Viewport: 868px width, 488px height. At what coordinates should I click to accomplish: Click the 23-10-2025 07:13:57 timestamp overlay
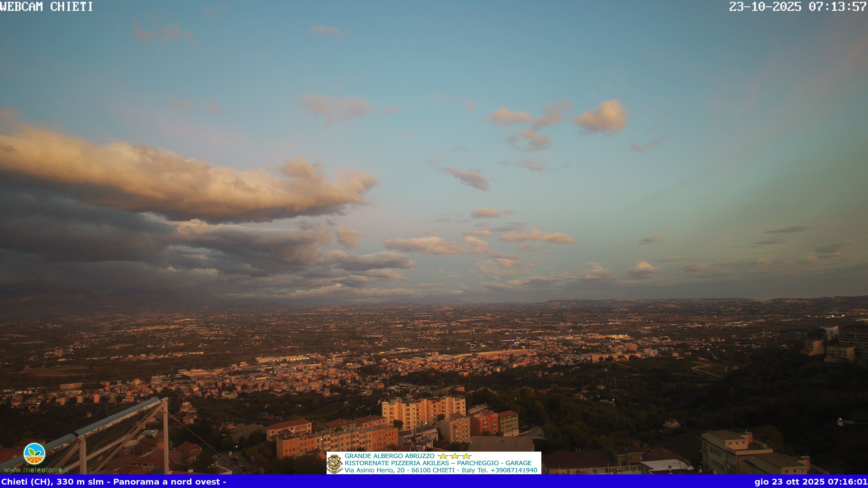[797, 6]
